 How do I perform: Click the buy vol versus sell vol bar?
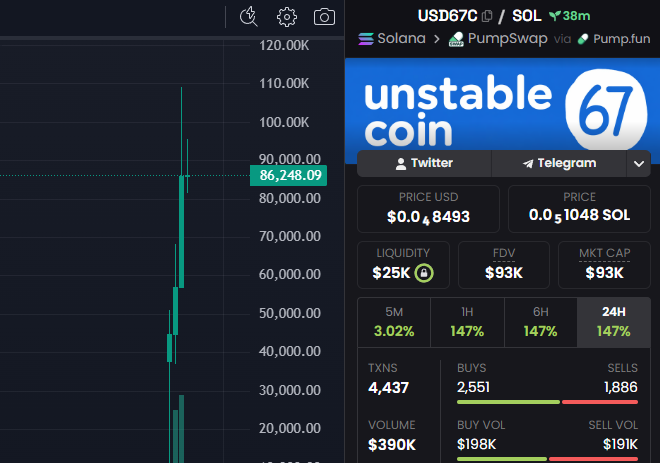pos(547,459)
